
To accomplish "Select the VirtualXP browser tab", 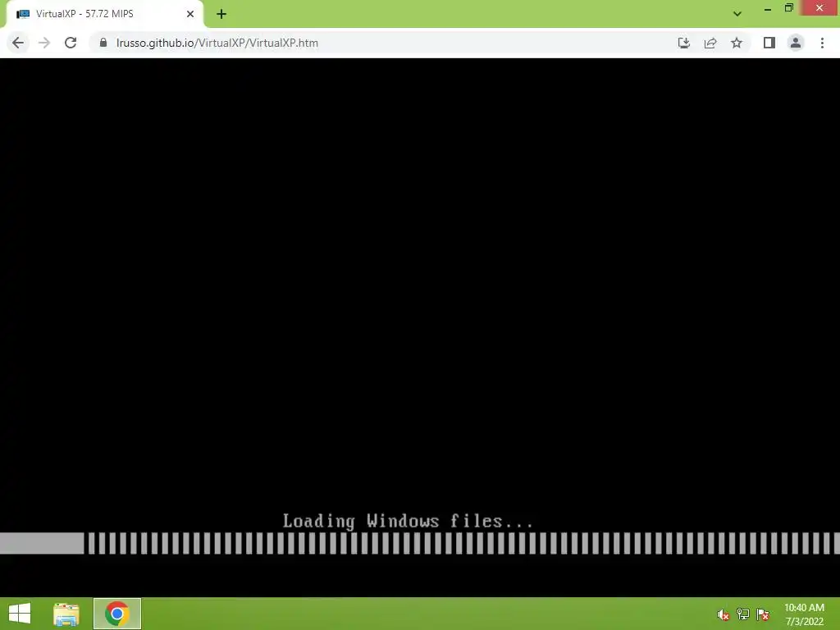I will [x=104, y=14].
